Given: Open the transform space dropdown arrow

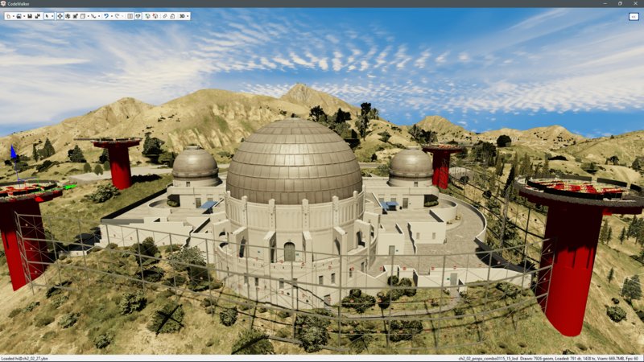Looking at the screenshot, I should point(89,16).
